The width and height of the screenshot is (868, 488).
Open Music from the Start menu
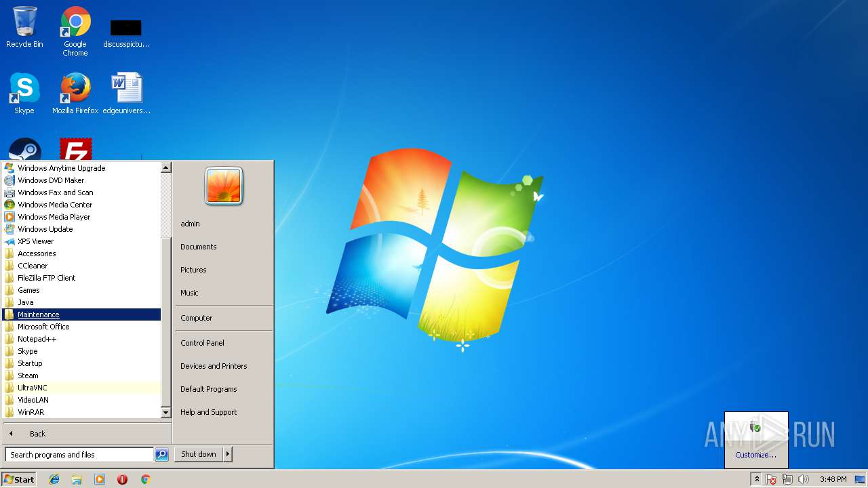click(x=224, y=293)
